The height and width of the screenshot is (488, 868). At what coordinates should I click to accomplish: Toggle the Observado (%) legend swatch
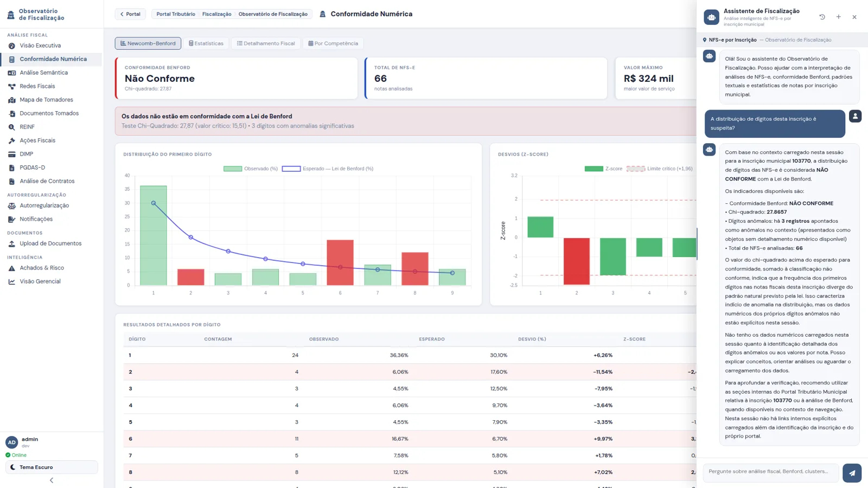pyautogui.click(x=233, y=169)
